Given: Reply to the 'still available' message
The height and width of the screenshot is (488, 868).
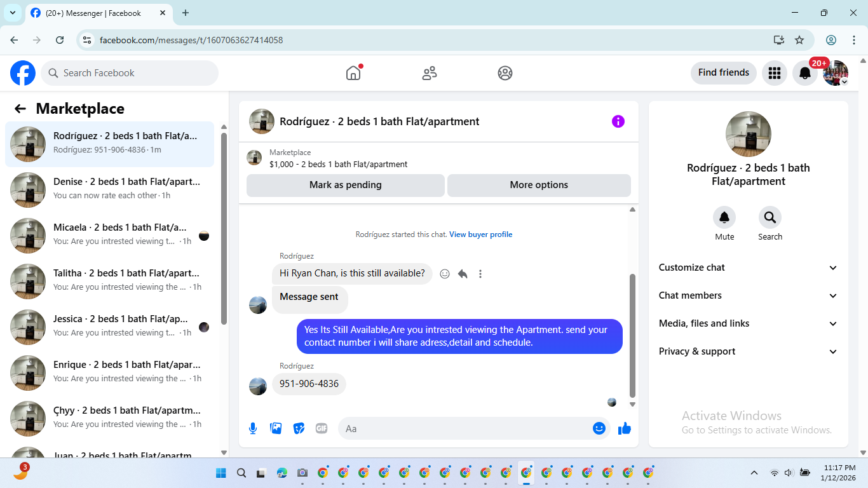Looking at the screenshot, I should click(x=463, y=274).
